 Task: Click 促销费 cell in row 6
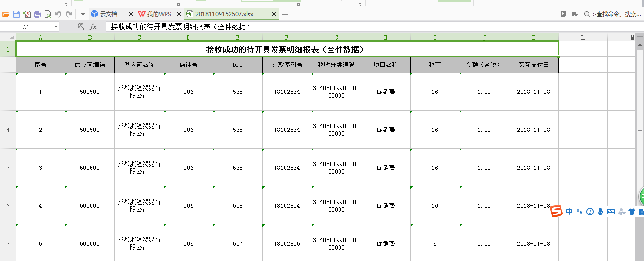point(386,205)
